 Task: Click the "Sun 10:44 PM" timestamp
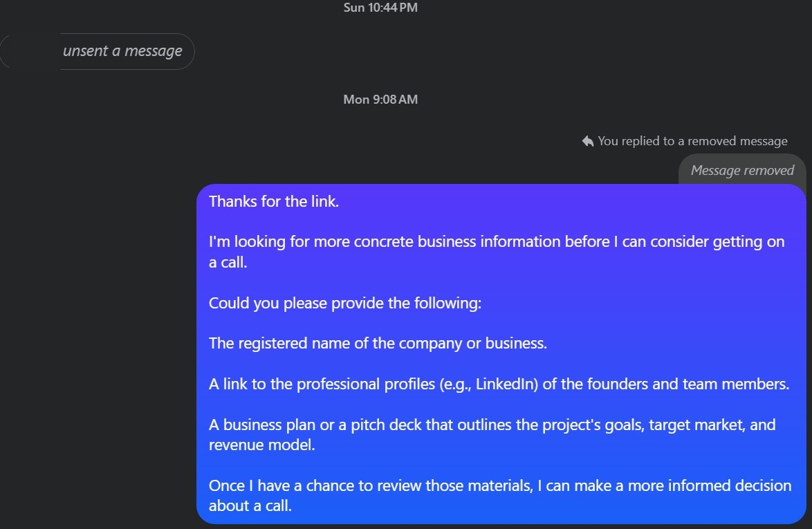(x=380, y=8)
